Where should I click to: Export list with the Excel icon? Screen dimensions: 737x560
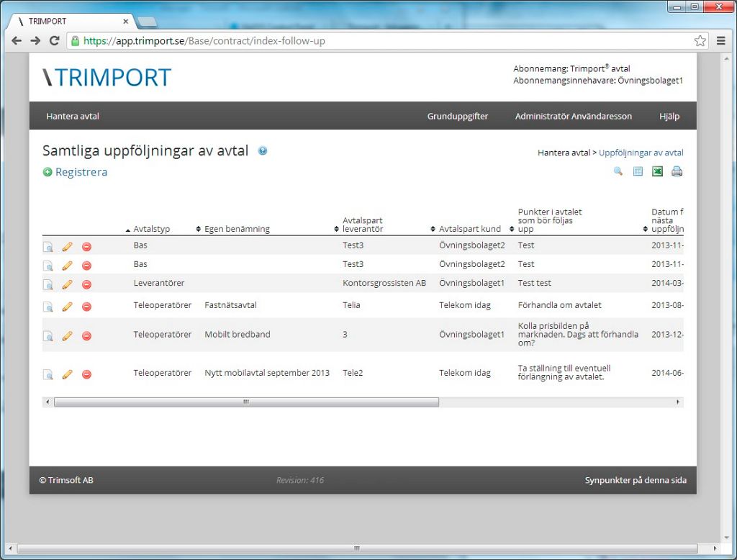(657, 171)
